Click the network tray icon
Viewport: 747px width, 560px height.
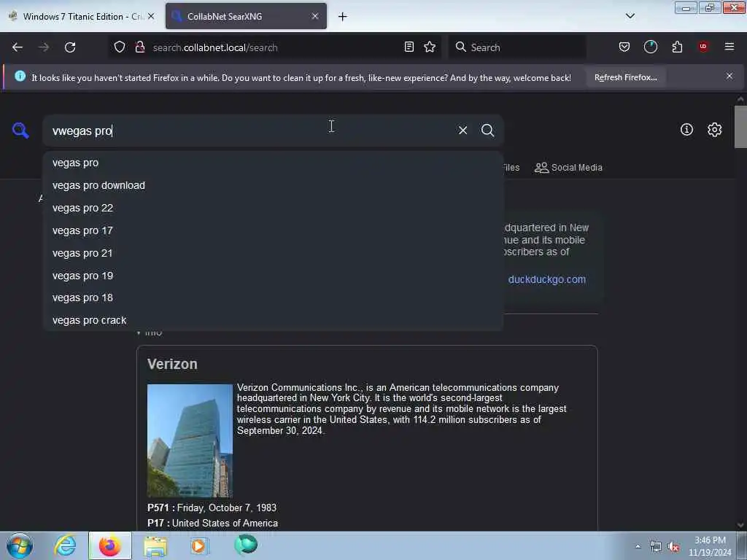click(x=656, y=547)
